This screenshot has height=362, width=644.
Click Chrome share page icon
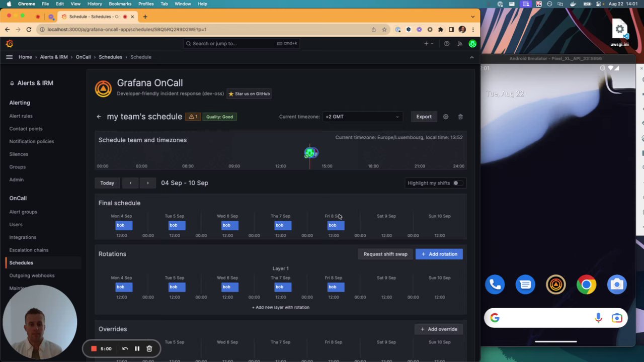click(x=373, y=30)
